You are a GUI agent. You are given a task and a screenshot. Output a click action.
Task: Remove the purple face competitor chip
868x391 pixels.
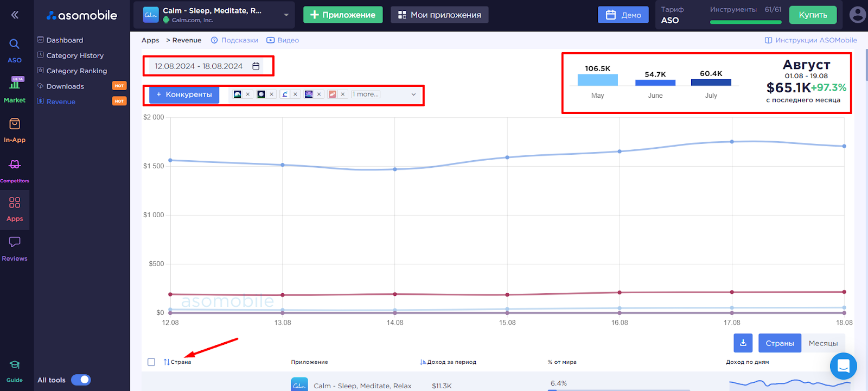[x=319, y=94]
